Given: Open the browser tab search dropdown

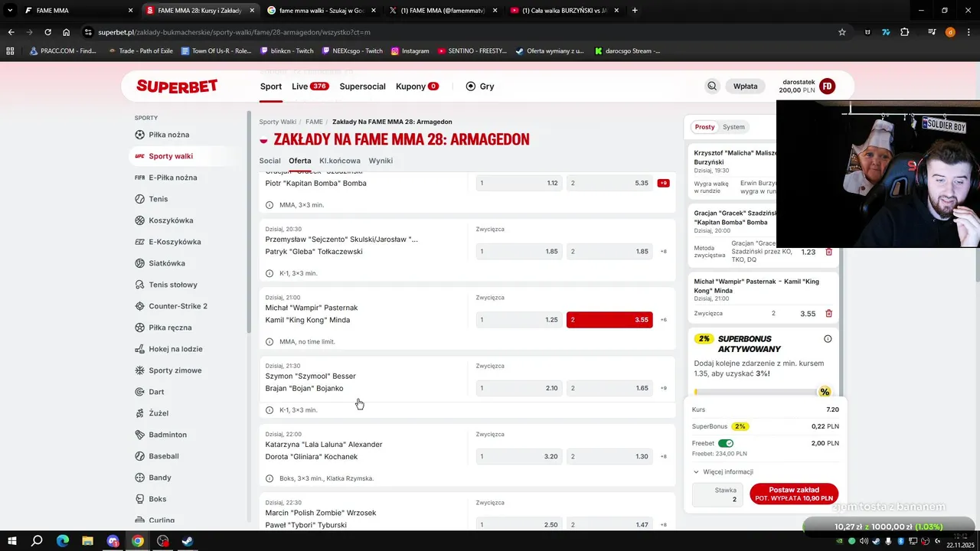Looking at the screenshot, I should (x=10, y=11).
